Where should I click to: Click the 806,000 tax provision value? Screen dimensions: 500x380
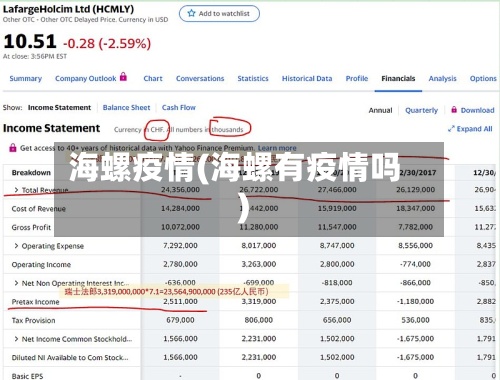click(x=259, y=320)
